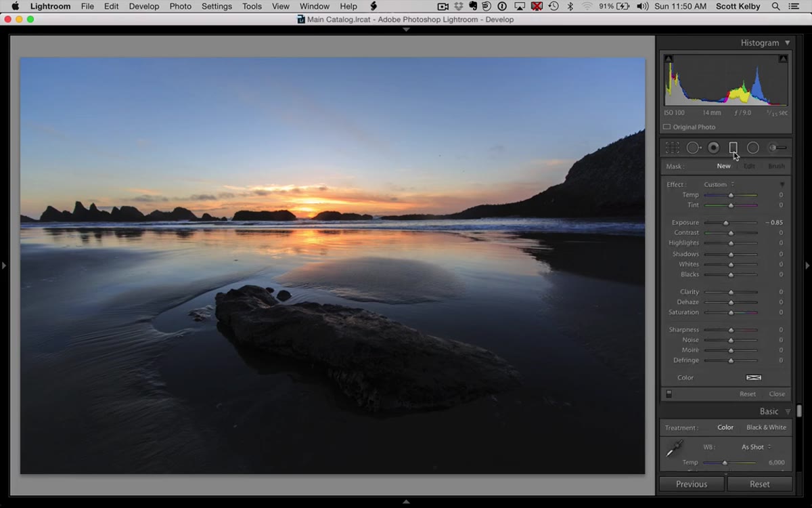Click the Evernote elephant menu bar icon
The height and width of the screenshot is (508, 812).
[473, 6]
